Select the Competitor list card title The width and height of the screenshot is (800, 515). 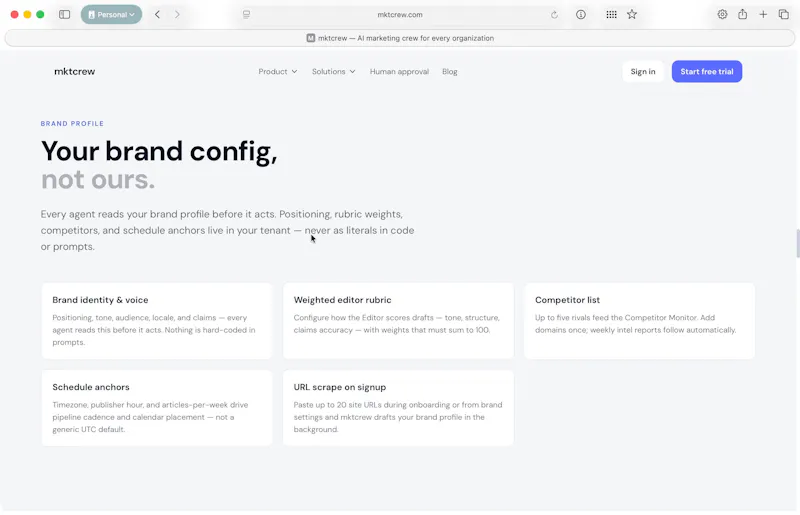pyautogui.click(x=567, y=300)
